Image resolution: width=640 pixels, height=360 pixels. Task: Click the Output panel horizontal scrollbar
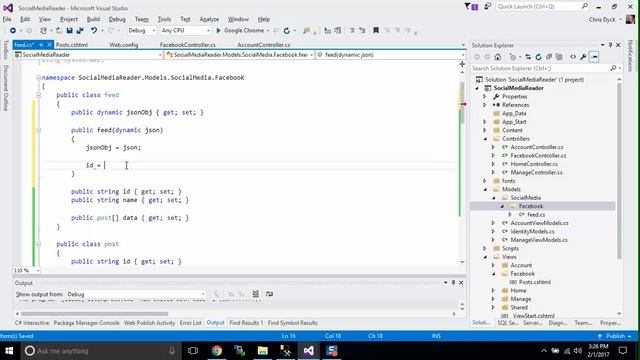[x=94, y=314]
